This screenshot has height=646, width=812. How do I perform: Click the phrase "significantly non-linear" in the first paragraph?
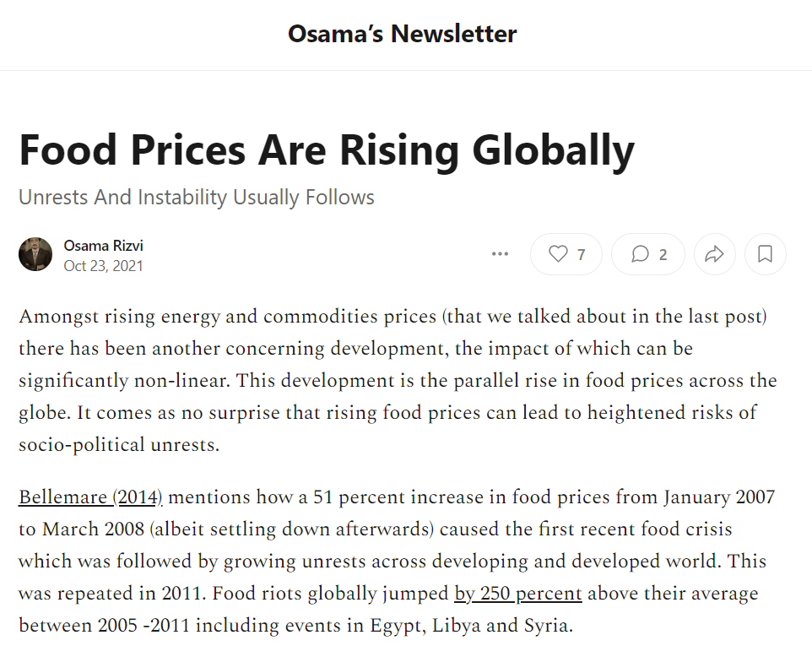tap(122, 381)
